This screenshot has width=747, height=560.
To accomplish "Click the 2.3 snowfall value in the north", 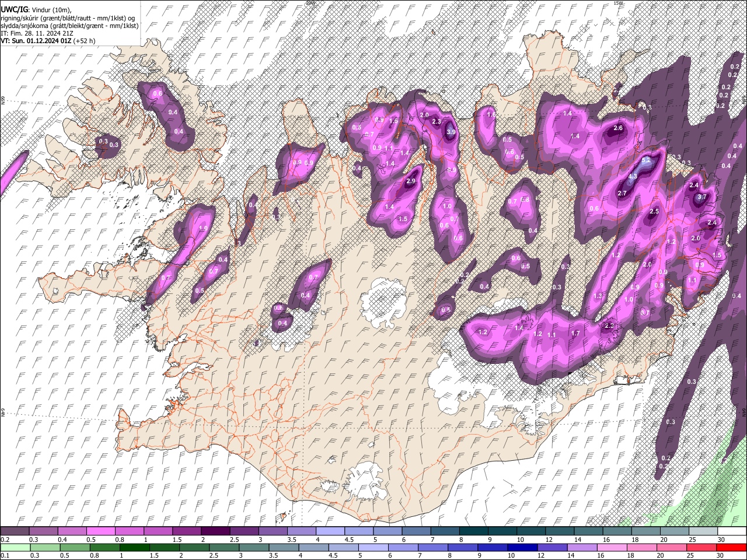I will [437, 122].
